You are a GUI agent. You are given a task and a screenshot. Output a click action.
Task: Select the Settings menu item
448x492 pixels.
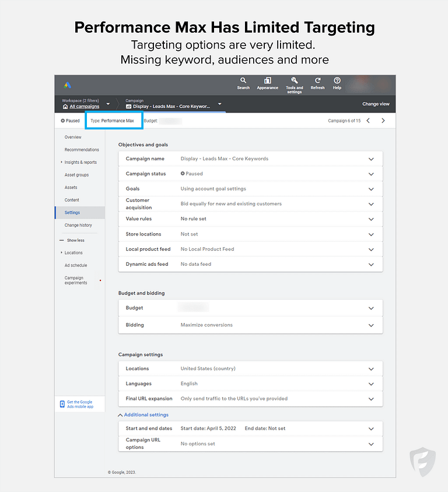(73, 212)
